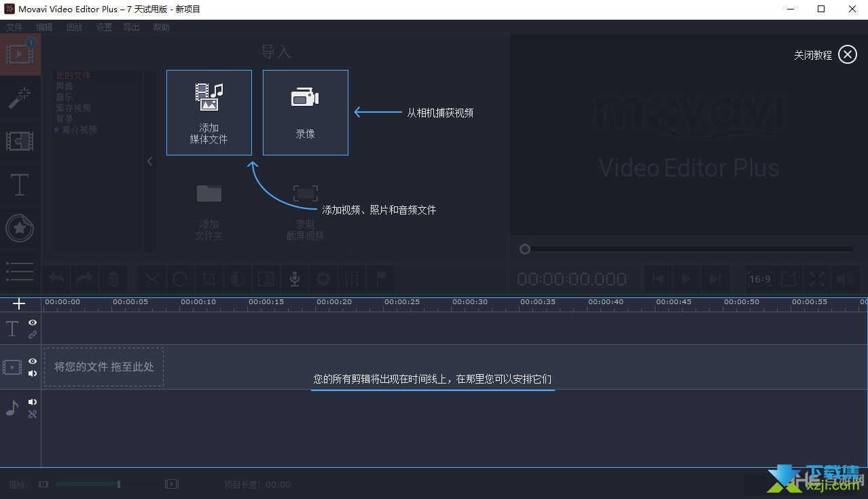Open the 编辑 menu
The height and width of the screenshot is (499, 868).
point(44,27)
